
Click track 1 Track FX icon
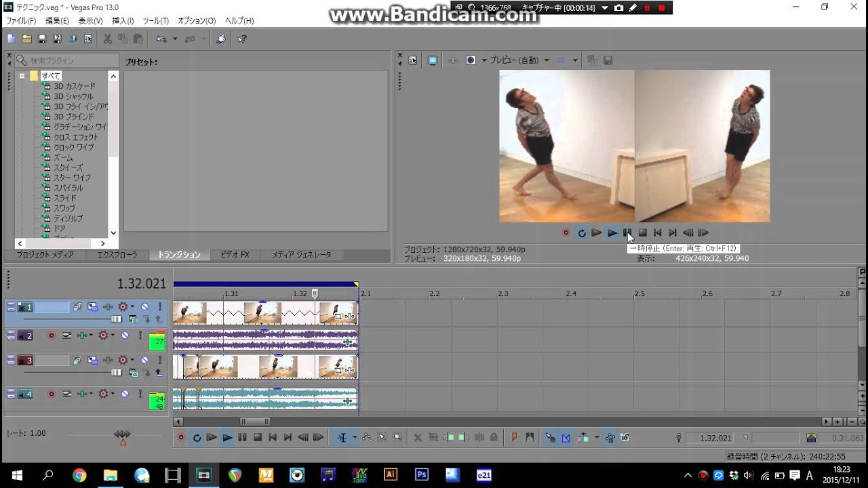tap(108, 307)
